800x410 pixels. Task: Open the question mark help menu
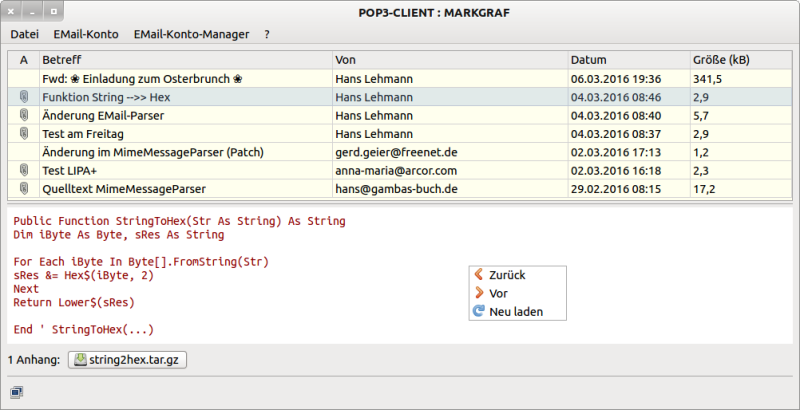click(267, 34)
